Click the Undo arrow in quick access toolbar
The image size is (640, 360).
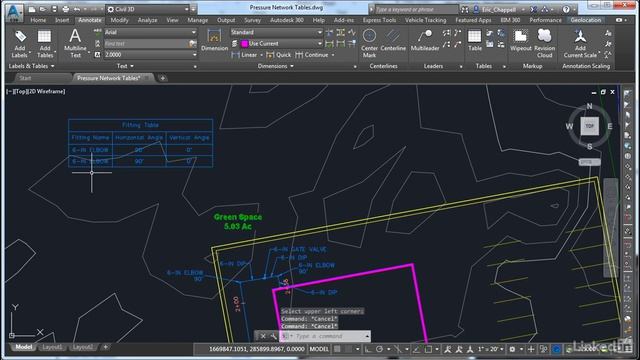[x=77, y=9]
